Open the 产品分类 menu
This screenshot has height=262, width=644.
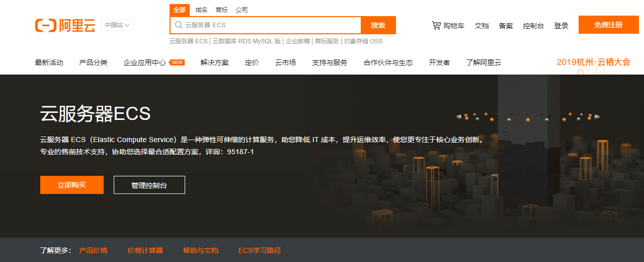pyautogui.click(x=93, y=62)
